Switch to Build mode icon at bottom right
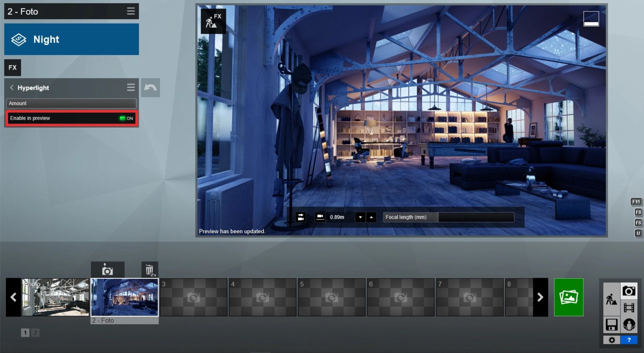Viewport: 644px width, 353px height. [611, 299]
